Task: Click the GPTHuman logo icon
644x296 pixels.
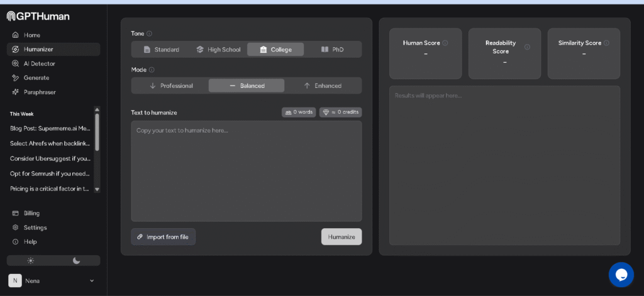Action: 11,16
